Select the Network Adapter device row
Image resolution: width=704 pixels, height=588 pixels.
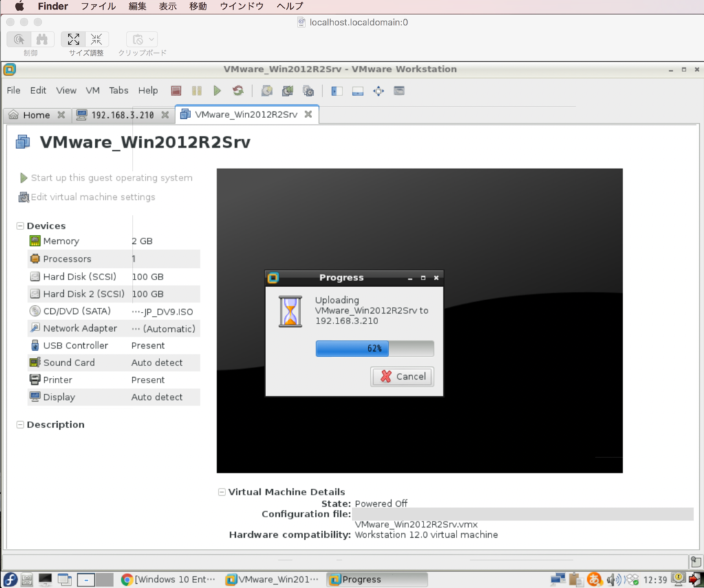pyautogui.click(x=113, y=328)
